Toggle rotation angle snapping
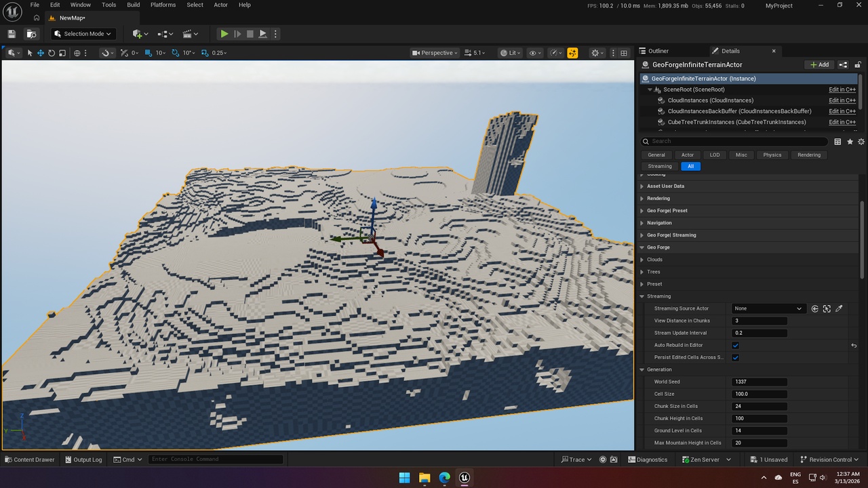Screen dimensions: 868x488 176,53
